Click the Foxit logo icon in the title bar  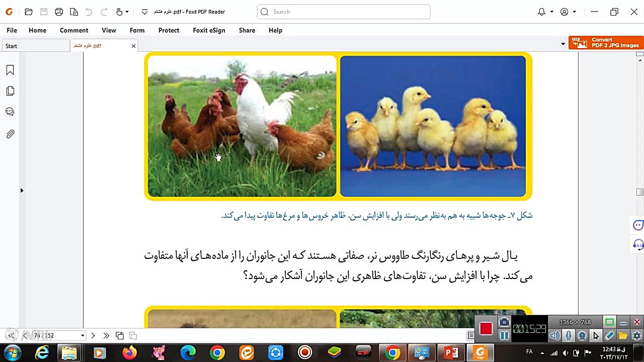(x=9, y=12)
